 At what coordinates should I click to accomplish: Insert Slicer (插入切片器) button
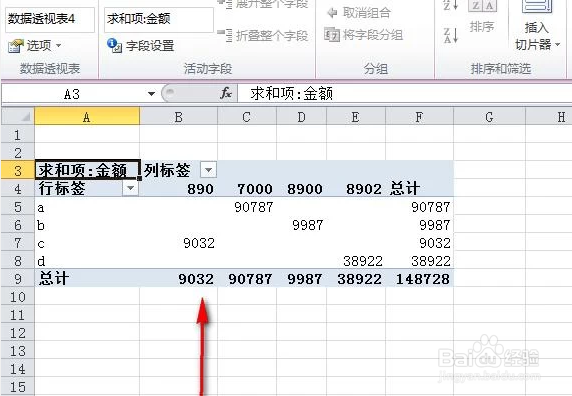tap(537, 26)
